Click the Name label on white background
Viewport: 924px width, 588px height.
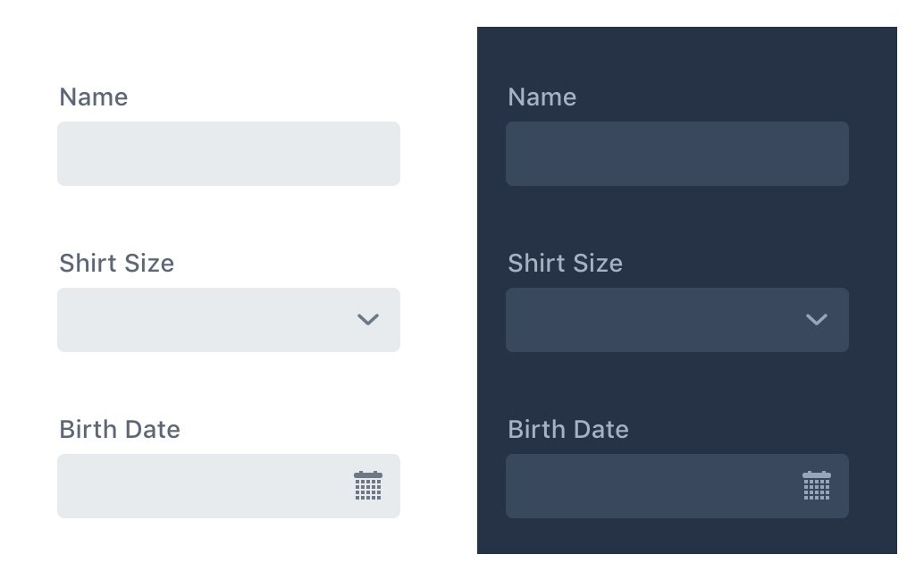click(94, 97)
